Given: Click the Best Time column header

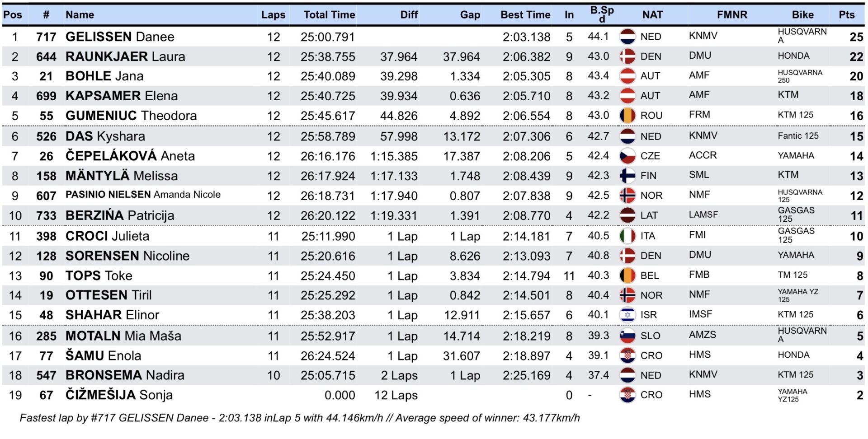Looking at the screenshot, I should [x=525, y=15].
